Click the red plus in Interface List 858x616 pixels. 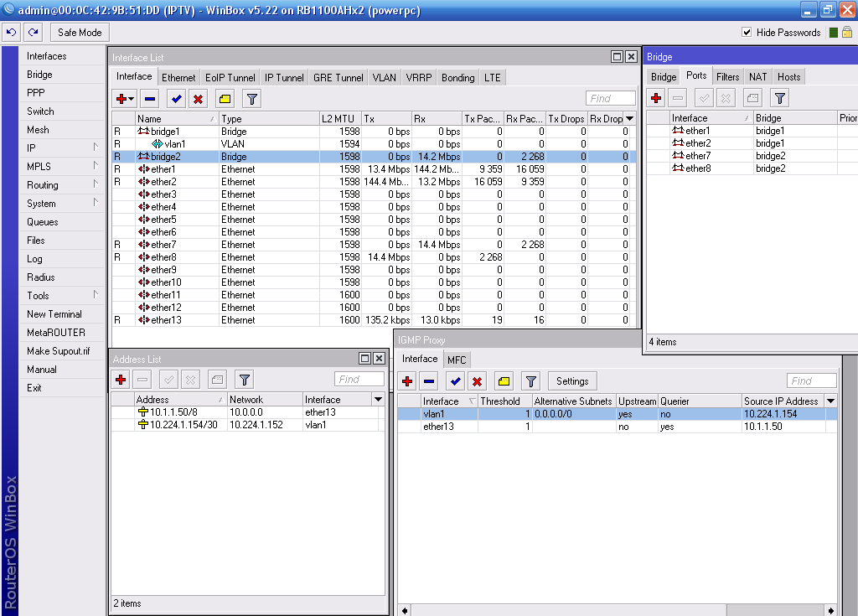pos(121,99)
